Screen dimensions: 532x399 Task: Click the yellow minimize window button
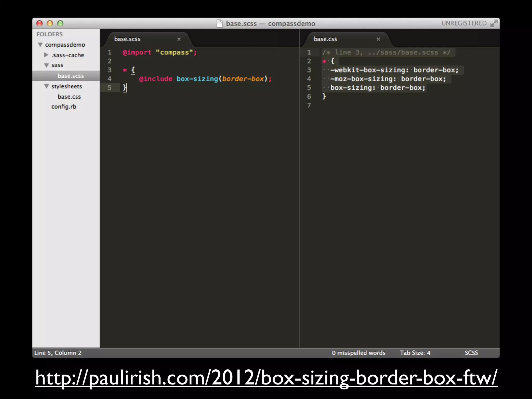[x=50, y=24]
